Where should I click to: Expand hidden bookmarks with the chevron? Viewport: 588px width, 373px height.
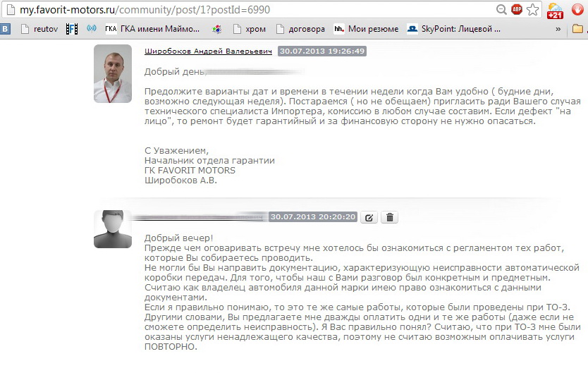[x=558, y=29]
